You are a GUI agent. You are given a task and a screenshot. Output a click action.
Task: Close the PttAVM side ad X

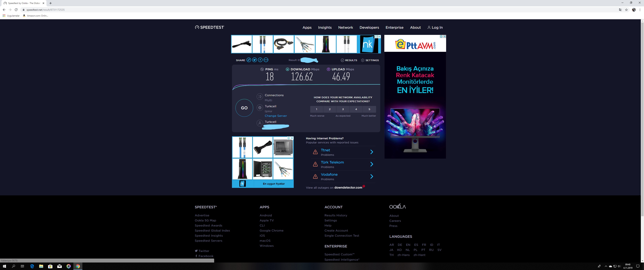[444, 37]
